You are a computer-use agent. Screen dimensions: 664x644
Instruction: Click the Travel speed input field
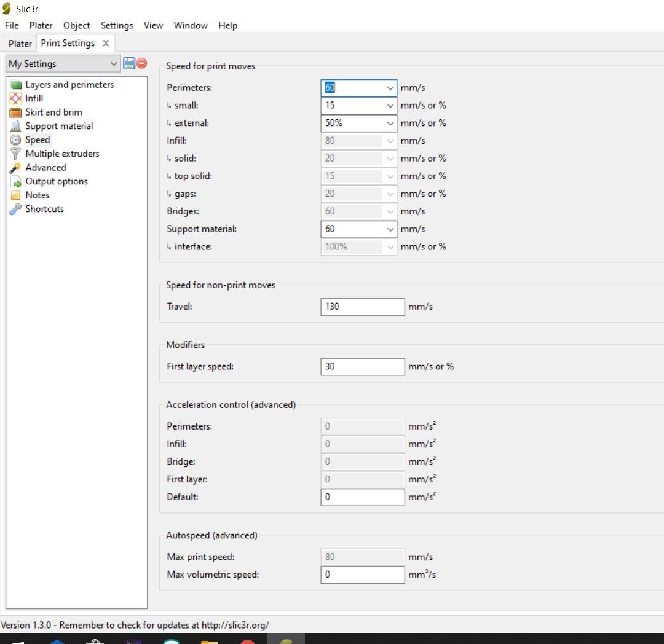coord(362,307)
